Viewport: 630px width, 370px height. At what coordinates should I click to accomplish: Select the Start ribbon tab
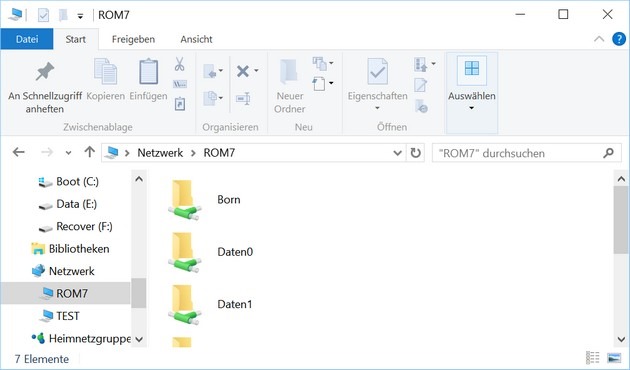[76, 39]
